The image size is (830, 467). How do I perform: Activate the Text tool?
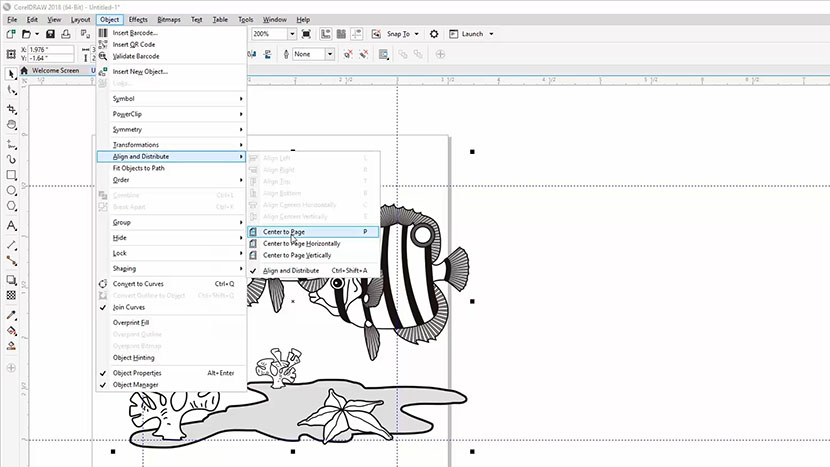[x=11, y=226]
